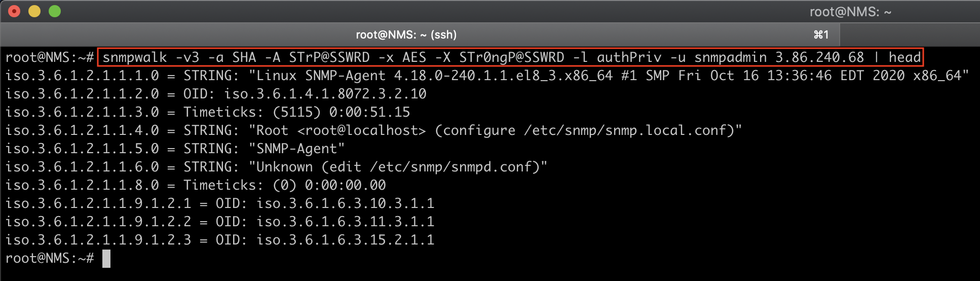Minimize the terminal using the yellow button
Image resolution: width=980 pixels, height=281 pixels.
[34, 11]
